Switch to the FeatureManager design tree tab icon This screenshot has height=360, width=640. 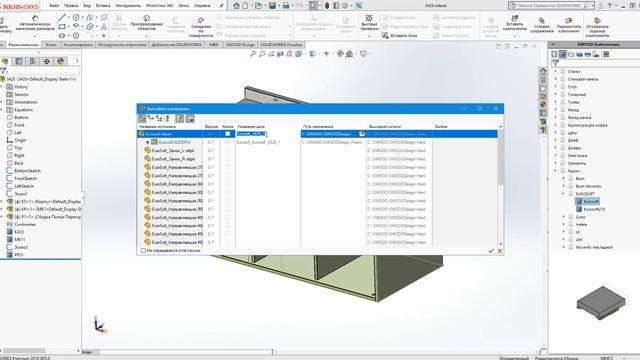pyautogui.click(x=5, y=61)
